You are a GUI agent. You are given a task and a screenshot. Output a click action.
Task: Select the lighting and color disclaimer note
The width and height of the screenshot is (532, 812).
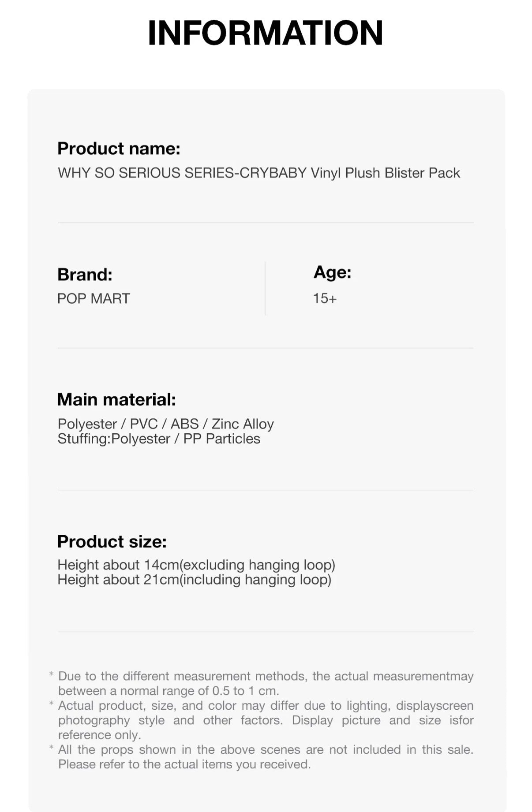pyautogui.click(x=266, y=720)
